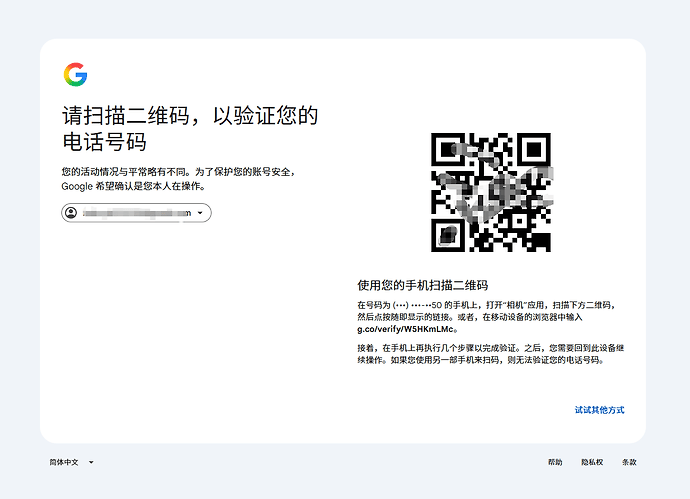Click the title 请扫描二维码，以验证您的电话号码
This screenshot has height=499, width=690.
pos(190,128)
